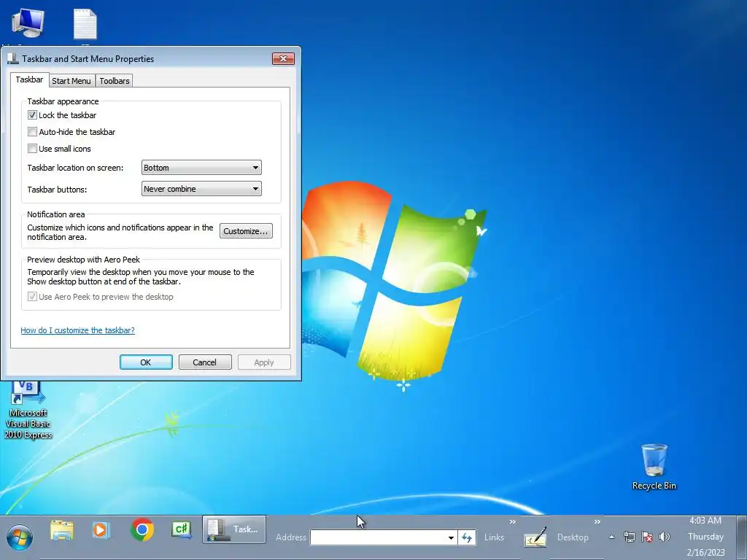Enable Use small icons checkbox
Screen dimensions: 747x560
coord(32,148)
